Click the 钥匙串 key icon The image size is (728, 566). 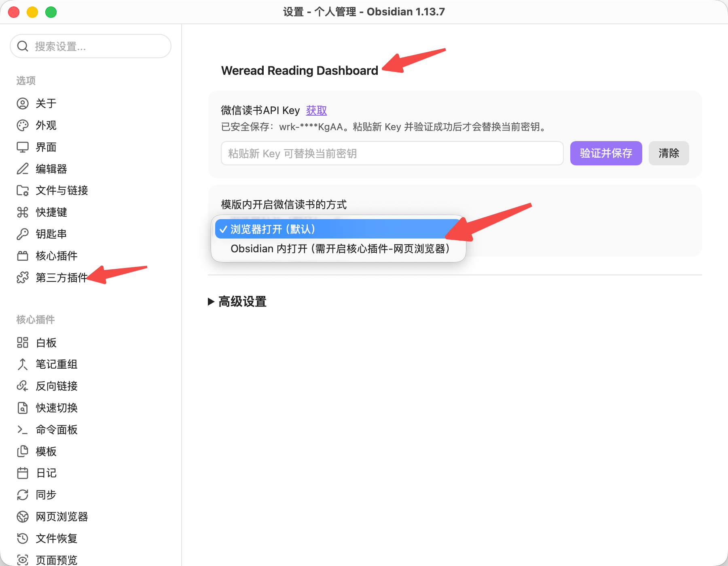(23, 234)
